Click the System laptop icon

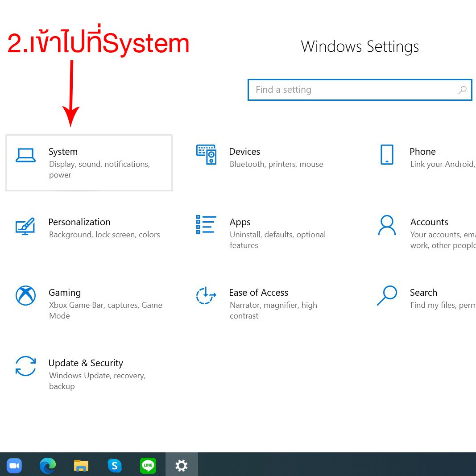[25, 155]
